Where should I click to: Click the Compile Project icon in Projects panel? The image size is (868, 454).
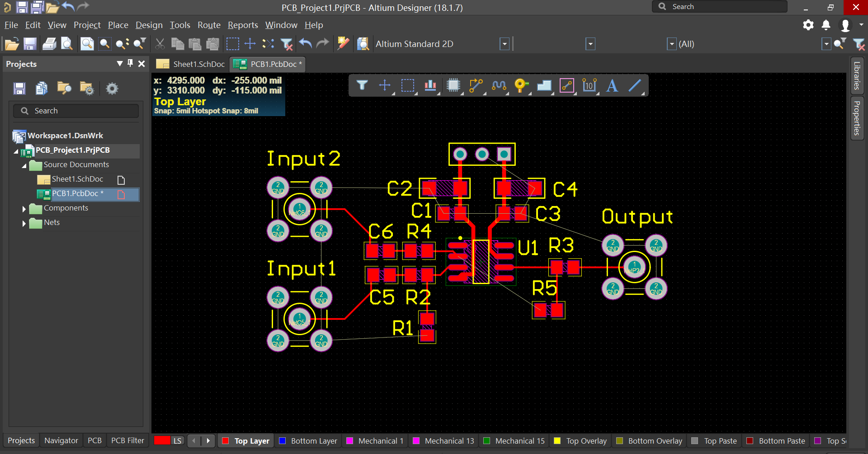[x=42, y=89]
